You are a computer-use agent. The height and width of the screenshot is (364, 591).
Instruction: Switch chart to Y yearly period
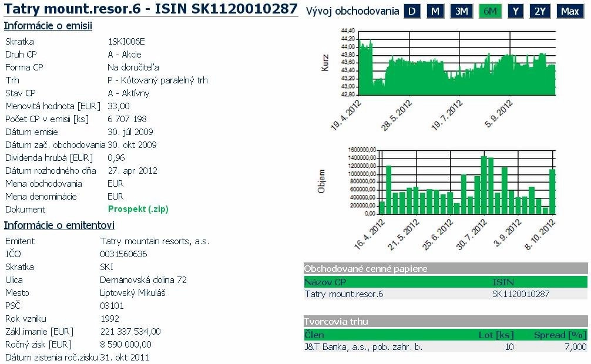tap(516, 11)
